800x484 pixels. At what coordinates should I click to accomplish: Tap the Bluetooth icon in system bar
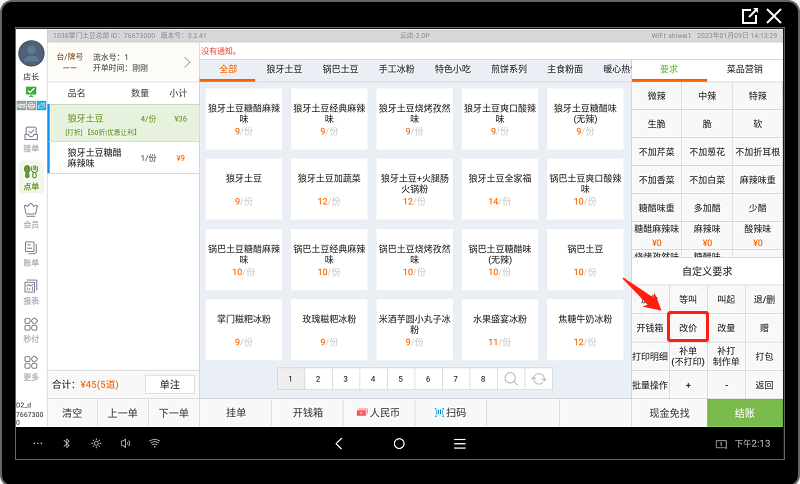66,443
